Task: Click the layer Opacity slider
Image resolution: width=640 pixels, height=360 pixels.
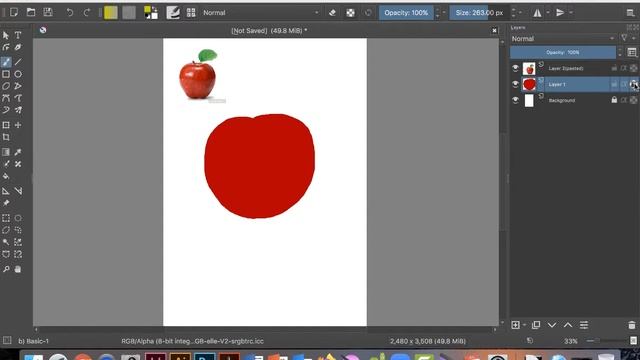Action: click(x=563, y=52)
